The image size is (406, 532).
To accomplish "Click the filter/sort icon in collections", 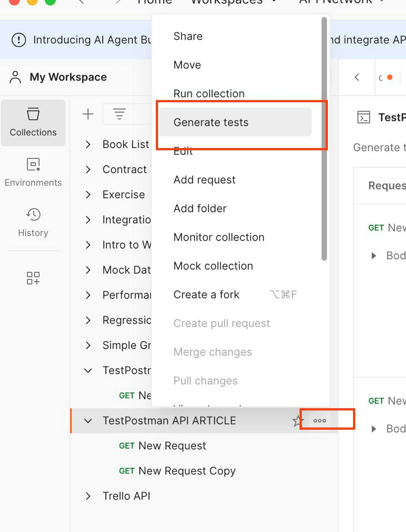I will [x=119, y=114].
